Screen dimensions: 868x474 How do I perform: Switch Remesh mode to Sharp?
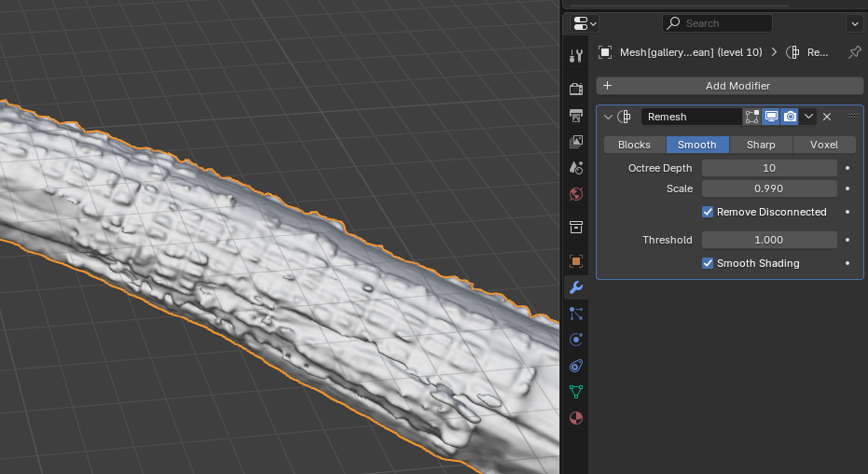(761, 145)
